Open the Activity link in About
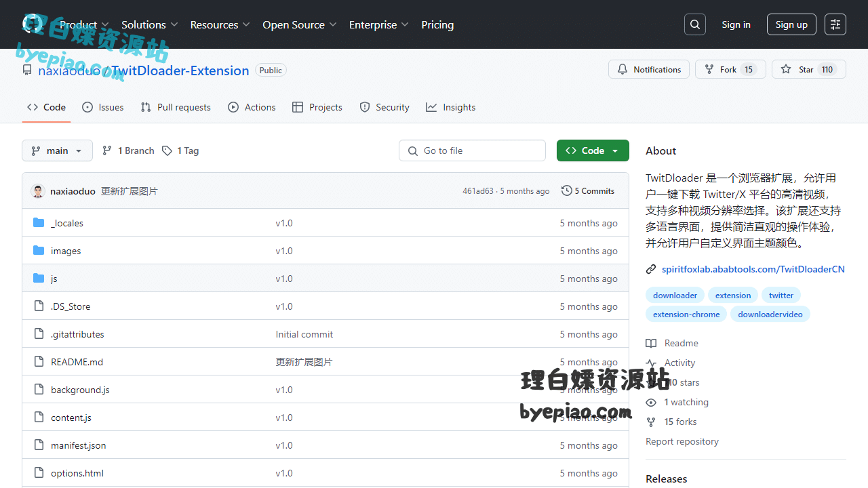Screen dimensions: 868x488 tap(680, 363)
